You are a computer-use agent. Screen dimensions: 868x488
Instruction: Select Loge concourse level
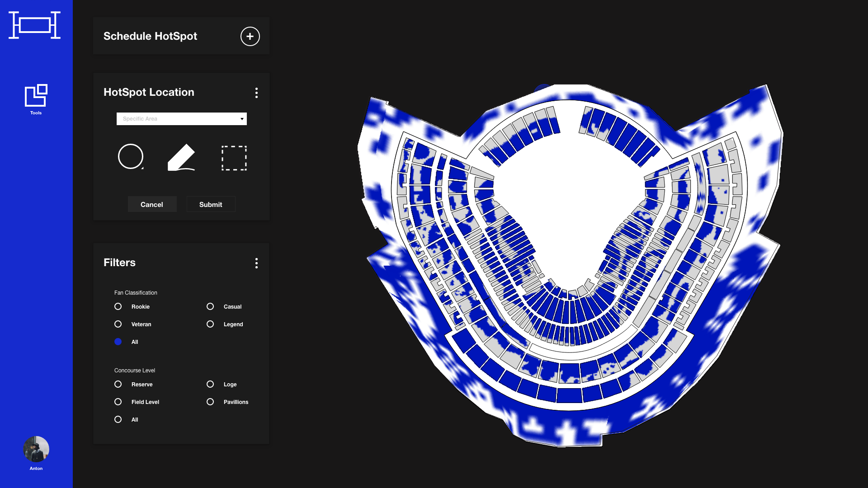pyautogui.click(x=210, y=384)
